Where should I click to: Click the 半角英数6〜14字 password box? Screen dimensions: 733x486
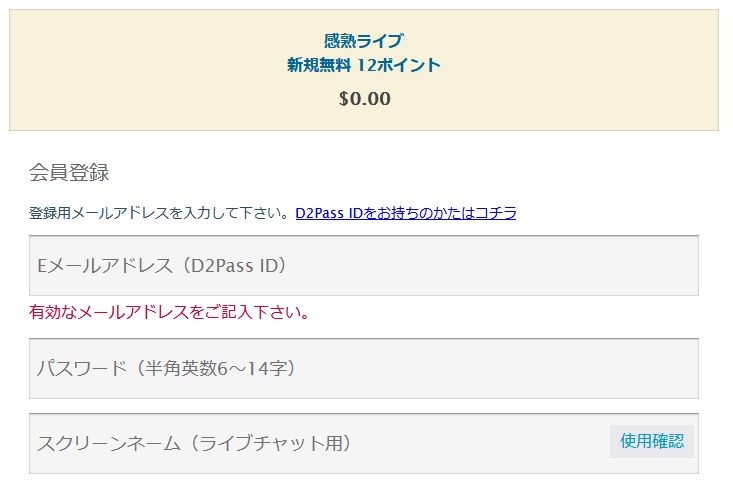click(x=363, y=368)
